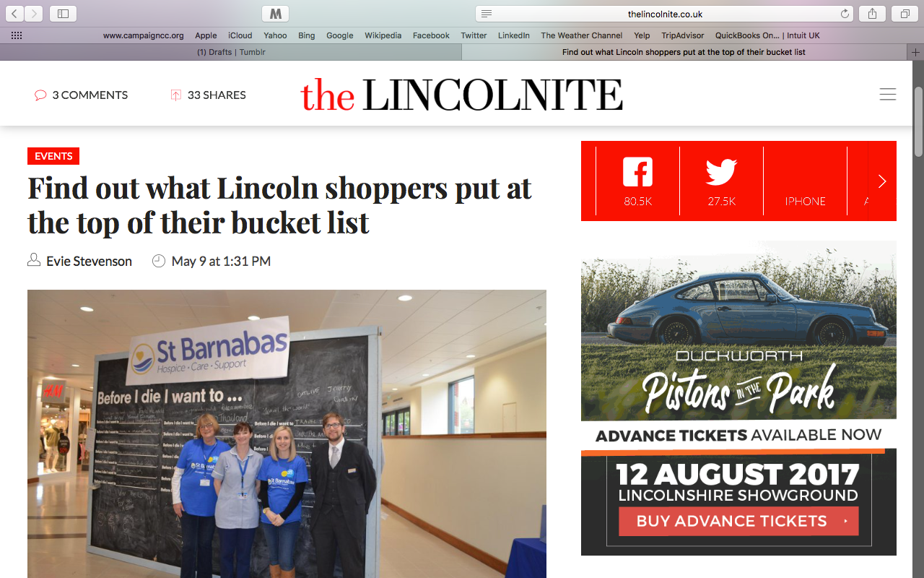Image resolution: width=924 pixels, height=578 pixels.
Task: Click the thelincolnite.co.uk address field
Action: (x=665, y=14)
